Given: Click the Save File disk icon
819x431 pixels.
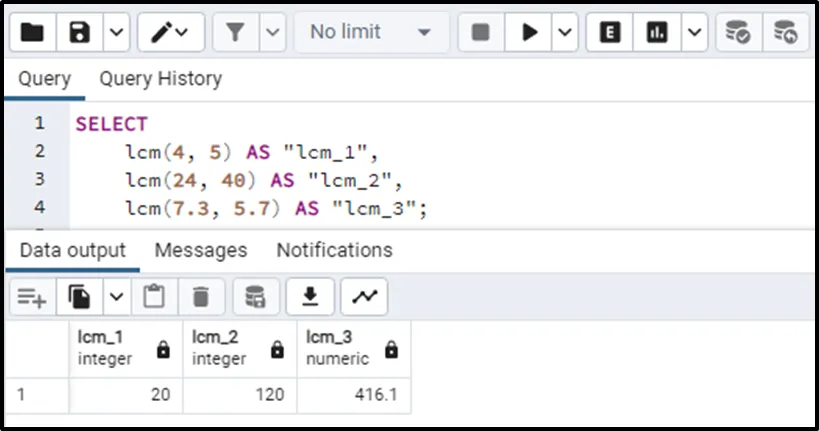Looking at the screenshot, I should (x=80, y=33).
